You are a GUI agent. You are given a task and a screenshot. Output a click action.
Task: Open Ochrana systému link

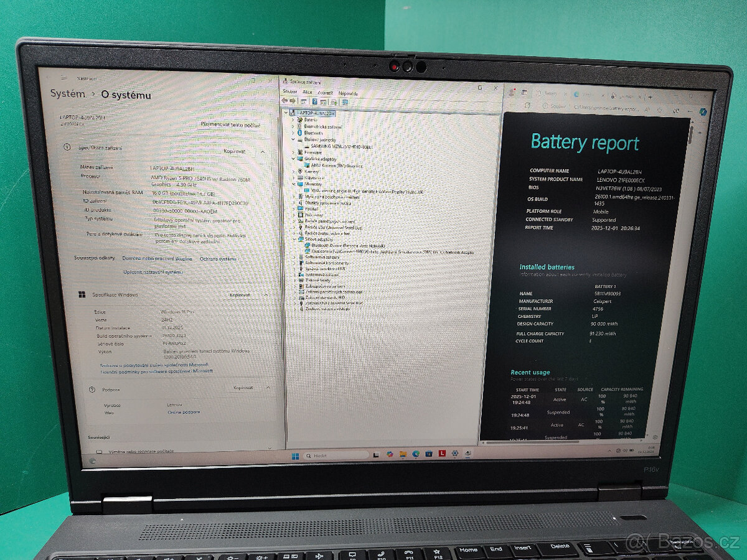pos(218,259)
